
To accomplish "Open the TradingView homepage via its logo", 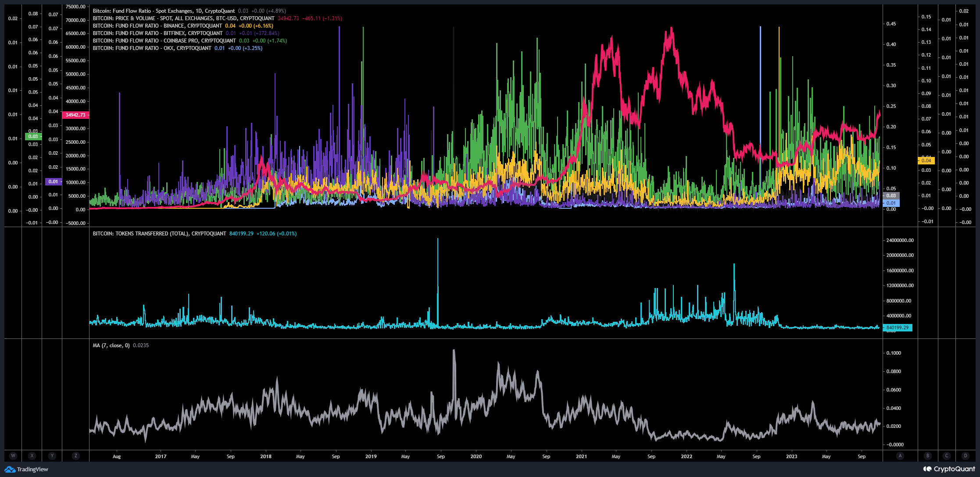I will pos(26,469).
